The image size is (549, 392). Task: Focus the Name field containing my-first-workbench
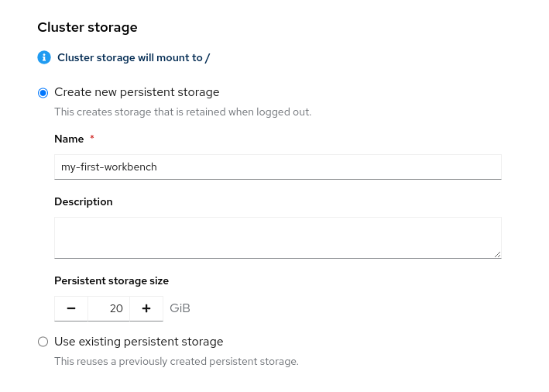[x=277, y=167]
